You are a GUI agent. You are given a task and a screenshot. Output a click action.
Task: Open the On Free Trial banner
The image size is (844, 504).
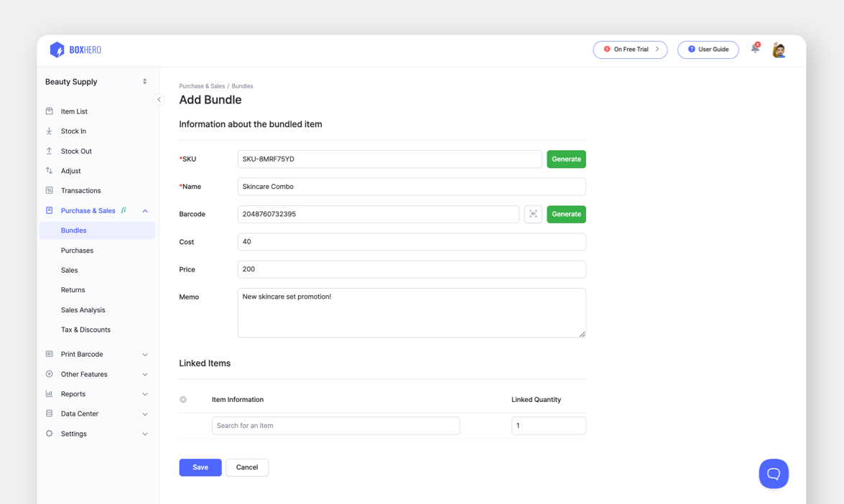[630, 50]
